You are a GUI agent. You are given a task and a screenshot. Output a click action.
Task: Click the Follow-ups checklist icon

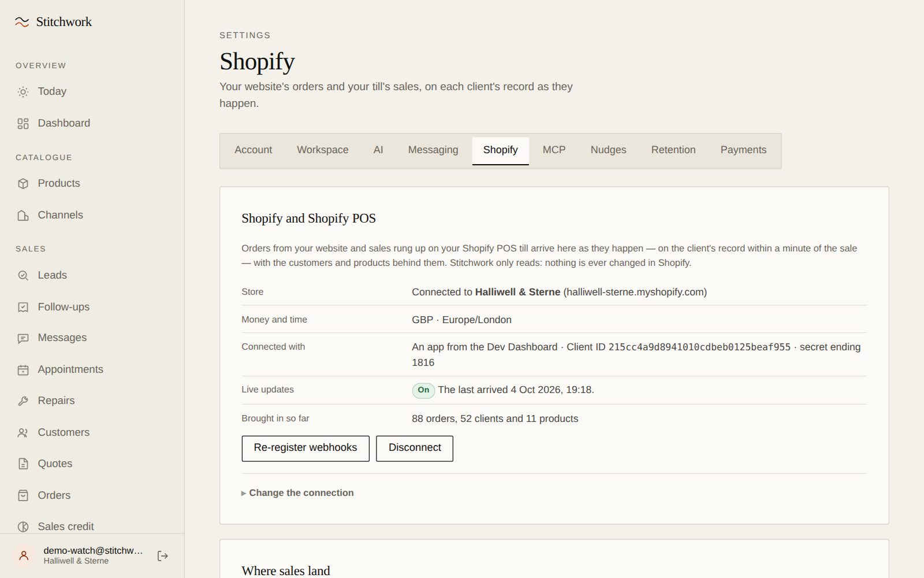(x=23, y=307)
